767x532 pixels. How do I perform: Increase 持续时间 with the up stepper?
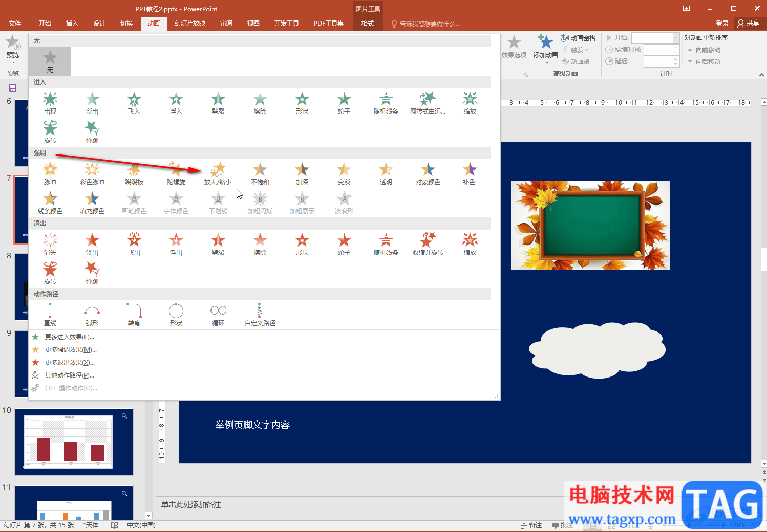coord(676,47)
